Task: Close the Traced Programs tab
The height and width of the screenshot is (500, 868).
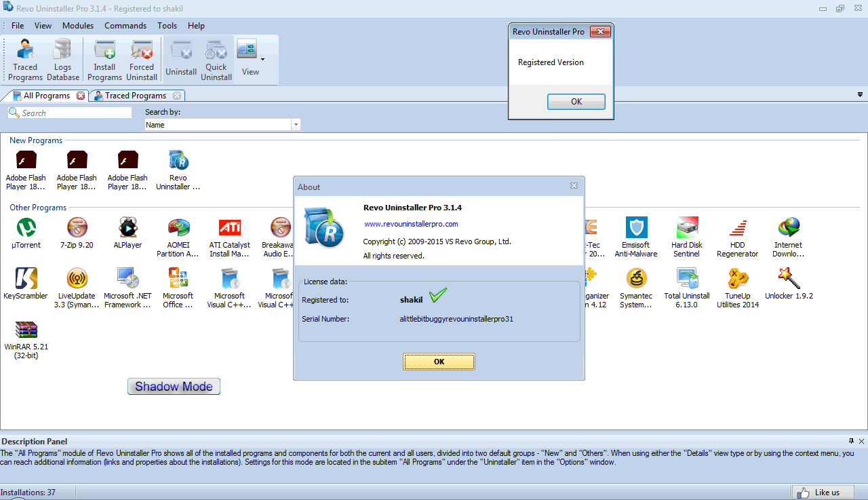Action: click(x=177, y=96)
